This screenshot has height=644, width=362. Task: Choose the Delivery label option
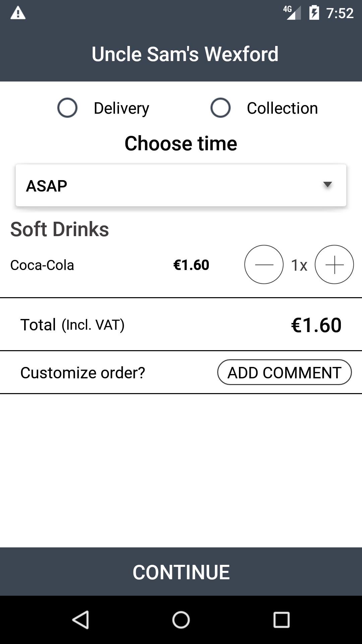coord(121,108)
